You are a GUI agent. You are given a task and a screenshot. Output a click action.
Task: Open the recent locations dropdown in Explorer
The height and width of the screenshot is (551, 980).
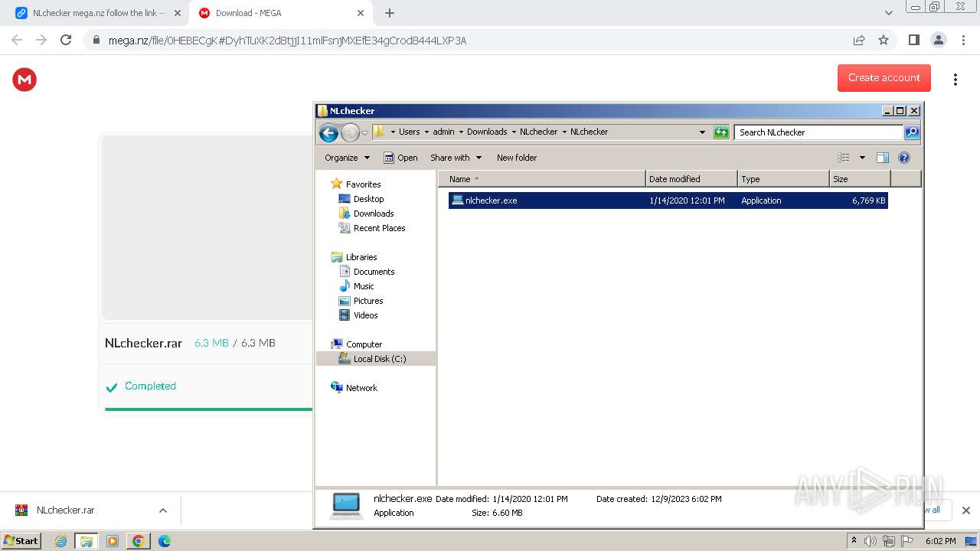tap(365, 132)
